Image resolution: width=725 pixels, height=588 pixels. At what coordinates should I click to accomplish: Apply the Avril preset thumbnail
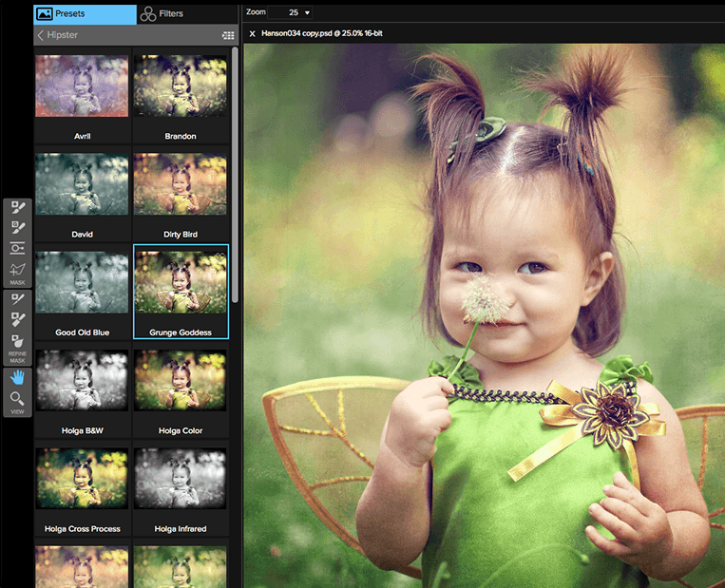(x=82, y=86)
